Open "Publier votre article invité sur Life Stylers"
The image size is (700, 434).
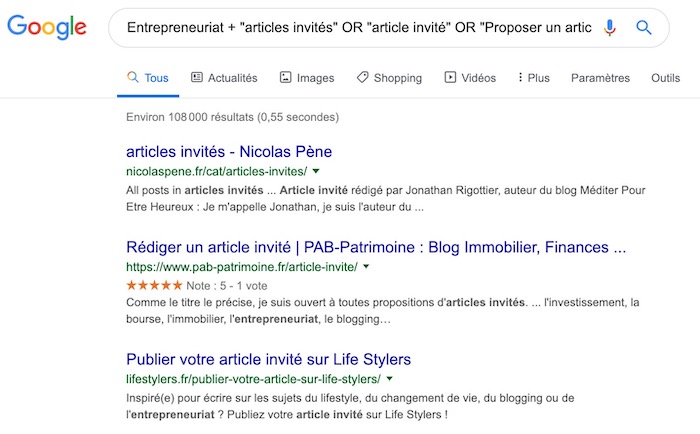(269, 359)
